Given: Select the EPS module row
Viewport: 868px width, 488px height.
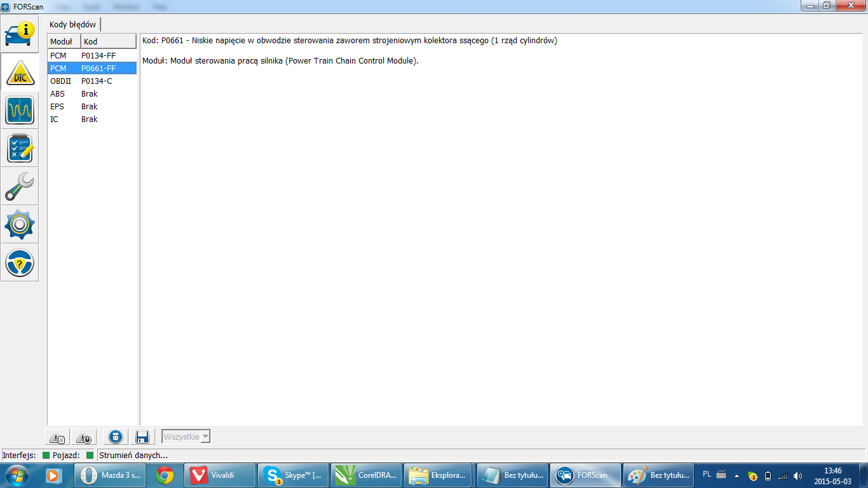Looking at the screenshot, I should (92, 107).
